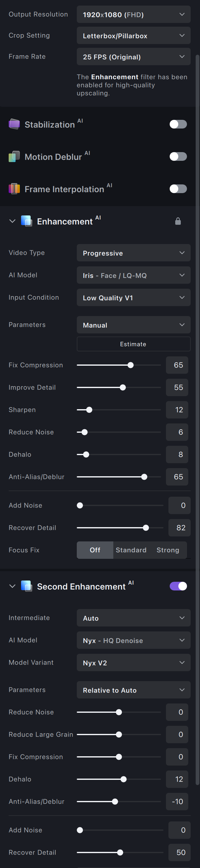200x868 pixels.
Task: Click the Motion Deblur filter icon
Action: [x=14, y=156]
